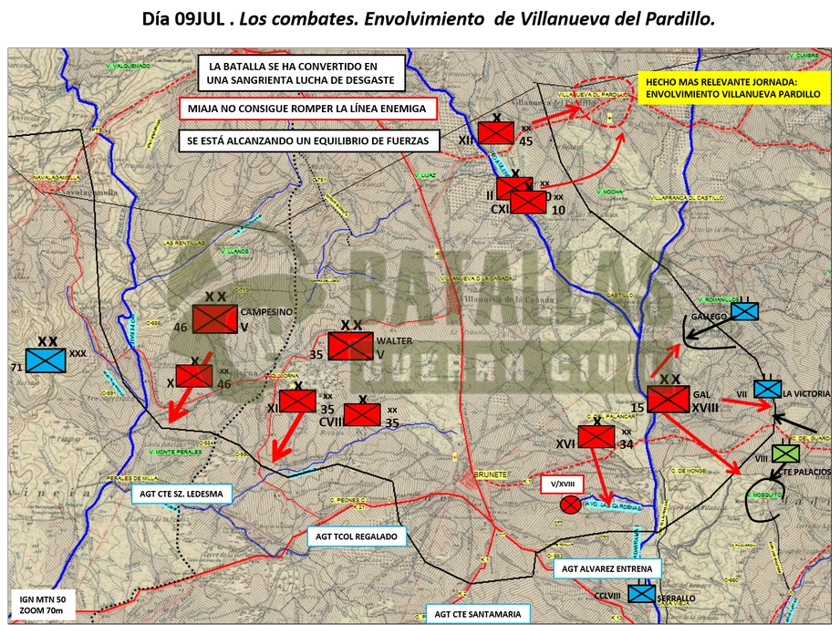Select the 'V. LLANOS' map label
The height and width of the screenshot is (625, 840).
[x=235, y=251]
